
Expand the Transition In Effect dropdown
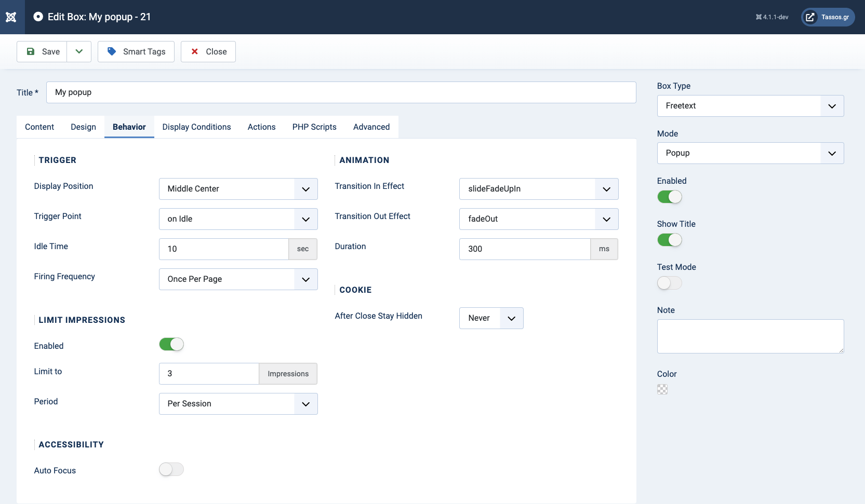(x=539, y=189)
